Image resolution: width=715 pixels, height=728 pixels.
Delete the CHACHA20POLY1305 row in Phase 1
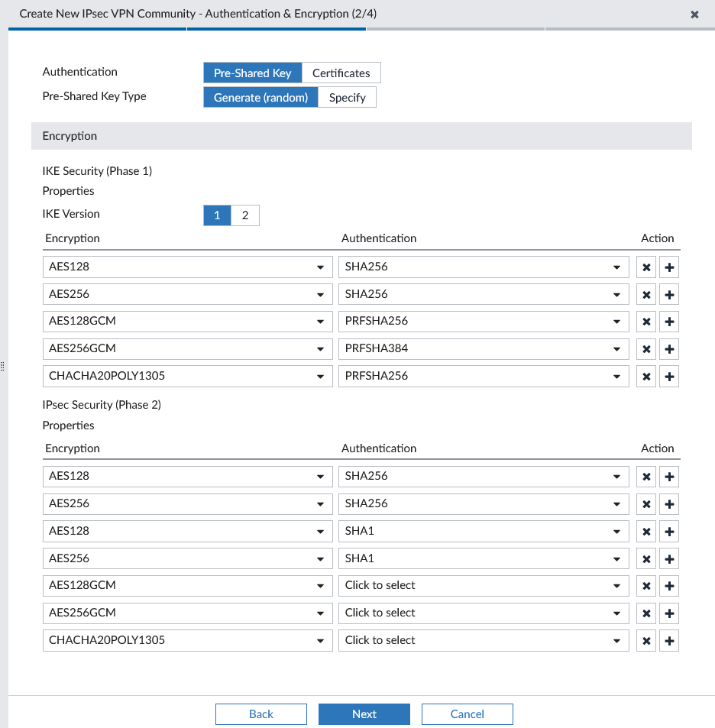tap(645, 376)
